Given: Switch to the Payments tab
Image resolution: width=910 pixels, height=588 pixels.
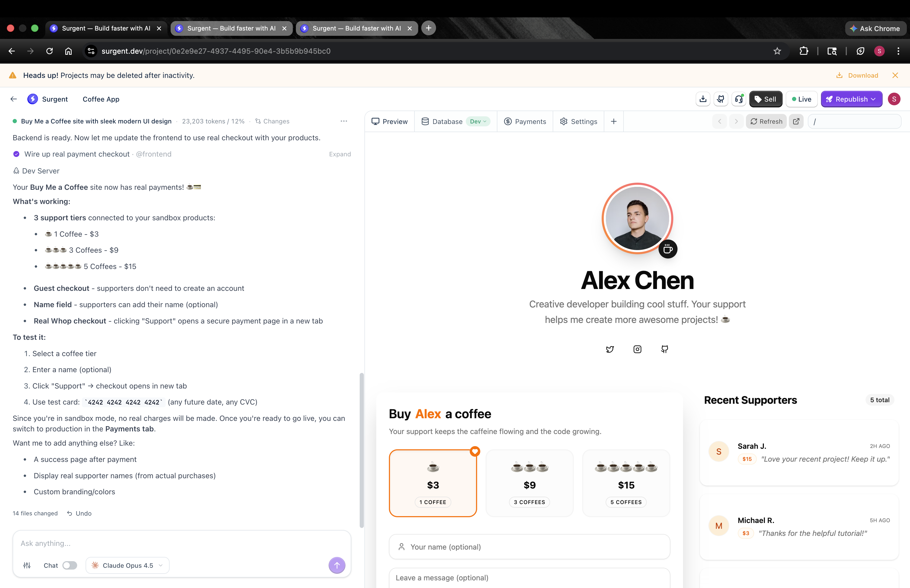Looking at the screenshot, I should [525, 121].
